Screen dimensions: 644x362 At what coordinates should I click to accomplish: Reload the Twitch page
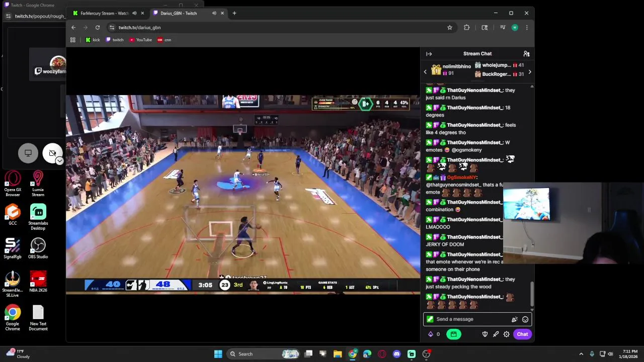pyautogui.click(x=98, y=28)
